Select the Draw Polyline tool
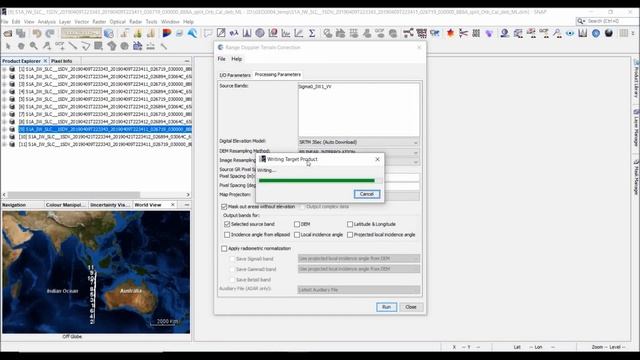The image size is (640, 360). click(86, 46)
